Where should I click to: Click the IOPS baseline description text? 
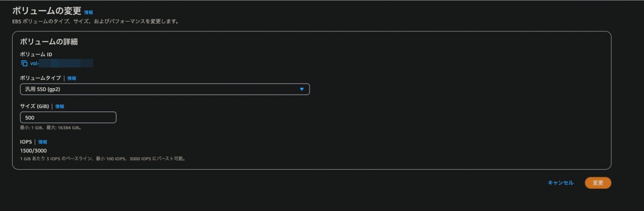coord(103,159)
